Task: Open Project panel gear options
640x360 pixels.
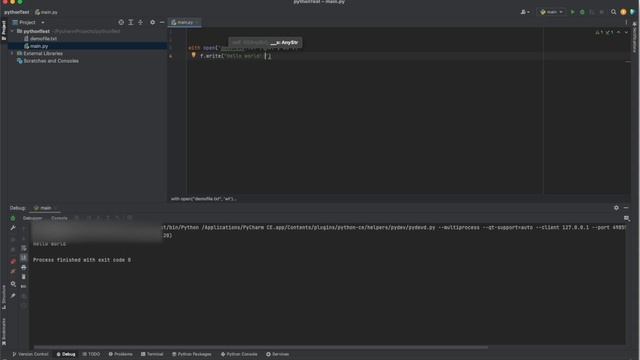Action: pos(152,22)
